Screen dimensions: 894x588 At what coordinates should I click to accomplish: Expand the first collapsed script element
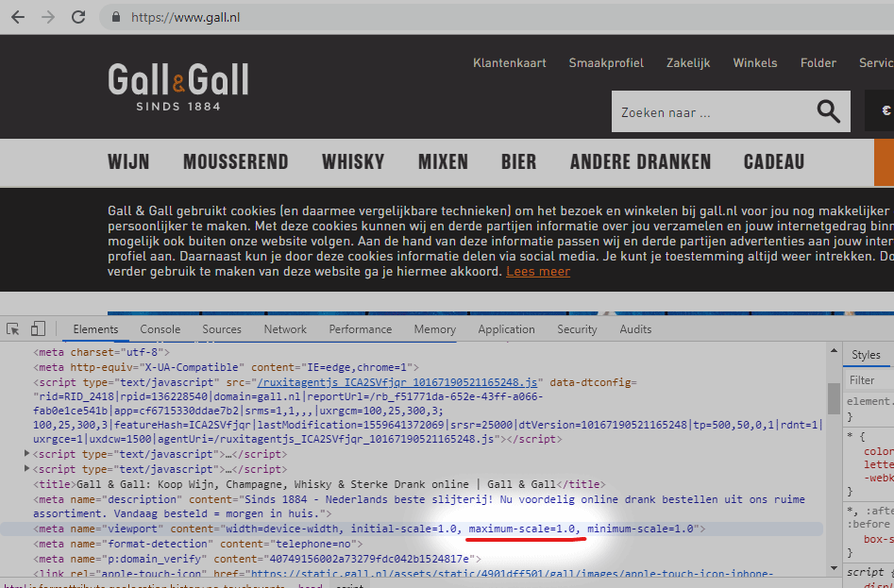click(26, 454)
